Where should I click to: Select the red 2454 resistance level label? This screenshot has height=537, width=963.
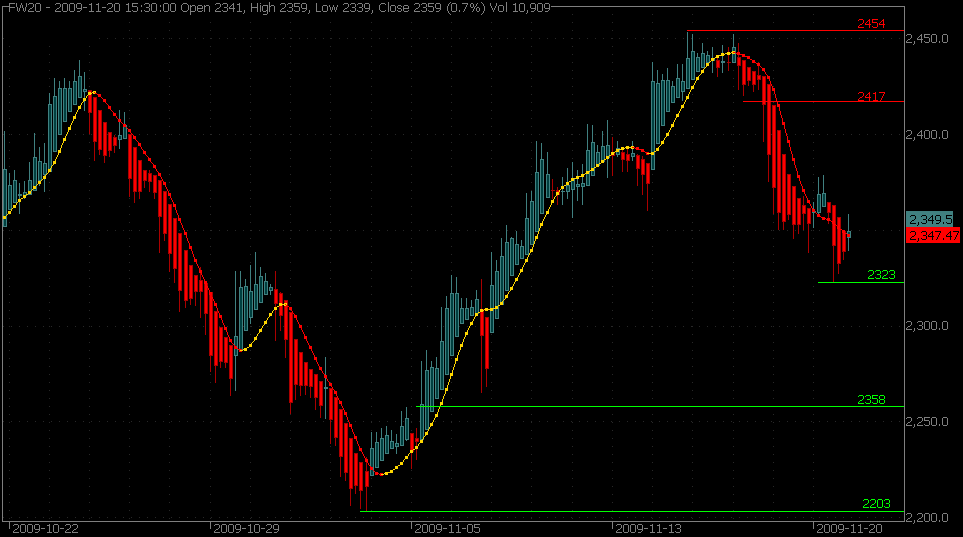[871, 24]
